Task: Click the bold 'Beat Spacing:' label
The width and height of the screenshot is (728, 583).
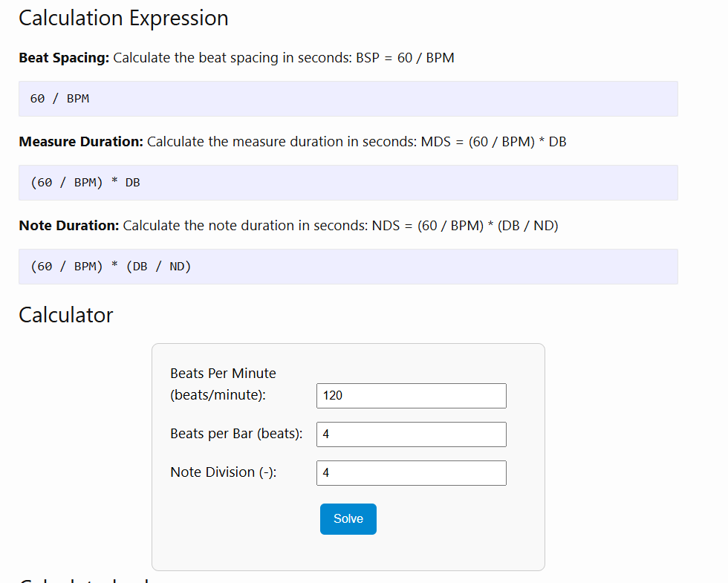Action: point(64,58)
